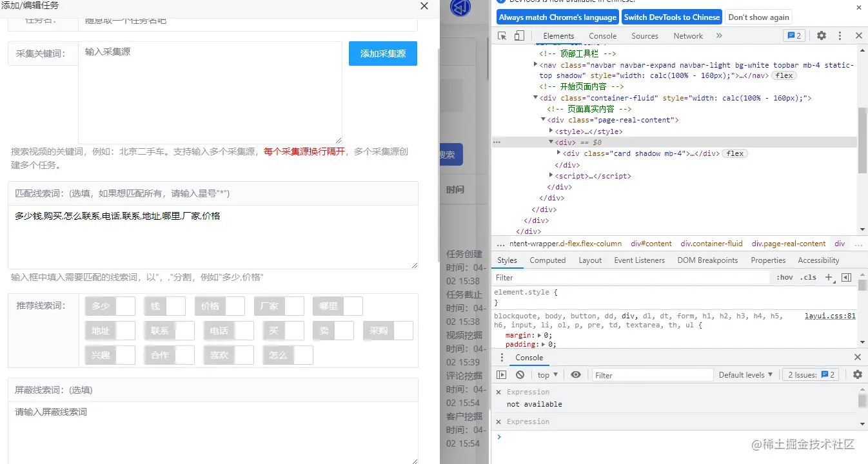The width and height of the screenshot is (868, 464).
Task: Toggle the :hov element state button
Action: pos(785,277)
